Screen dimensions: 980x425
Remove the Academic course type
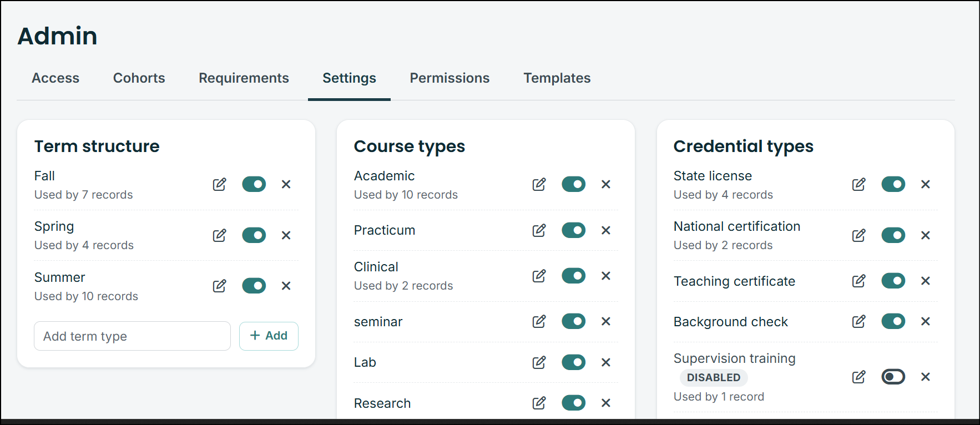(x=606, y=184)
